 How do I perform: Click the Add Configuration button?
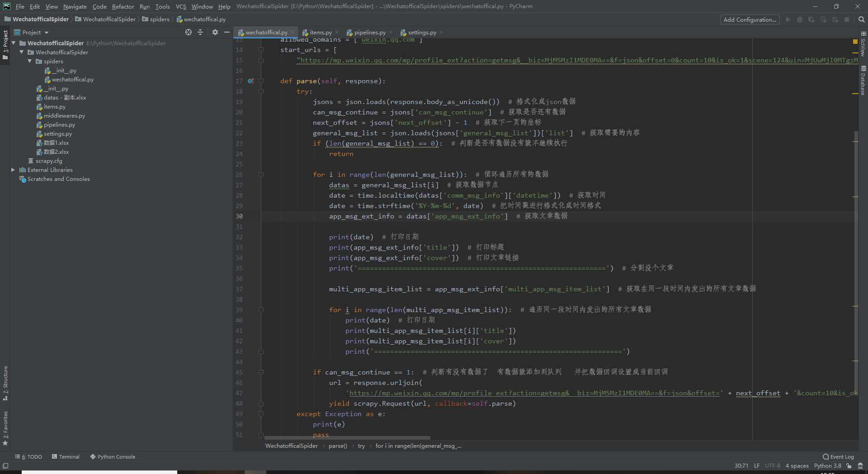750,19
